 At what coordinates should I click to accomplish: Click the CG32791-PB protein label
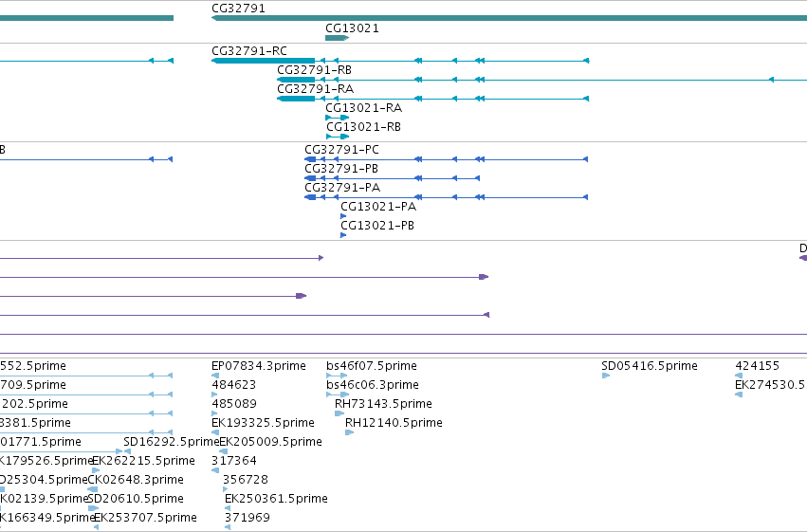[341, 169]
